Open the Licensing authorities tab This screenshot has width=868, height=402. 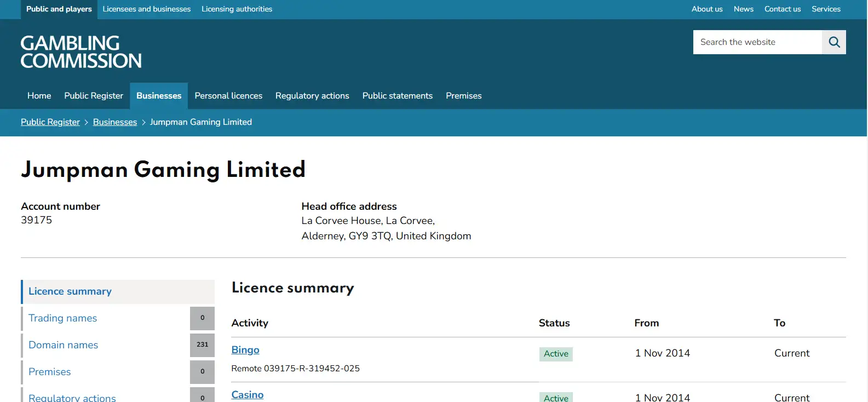237,9
